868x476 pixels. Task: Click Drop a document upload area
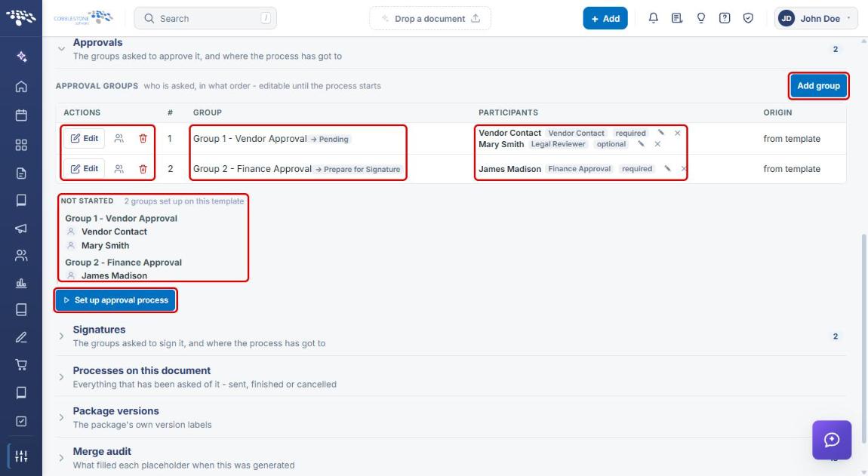click(x=430, y=18)
